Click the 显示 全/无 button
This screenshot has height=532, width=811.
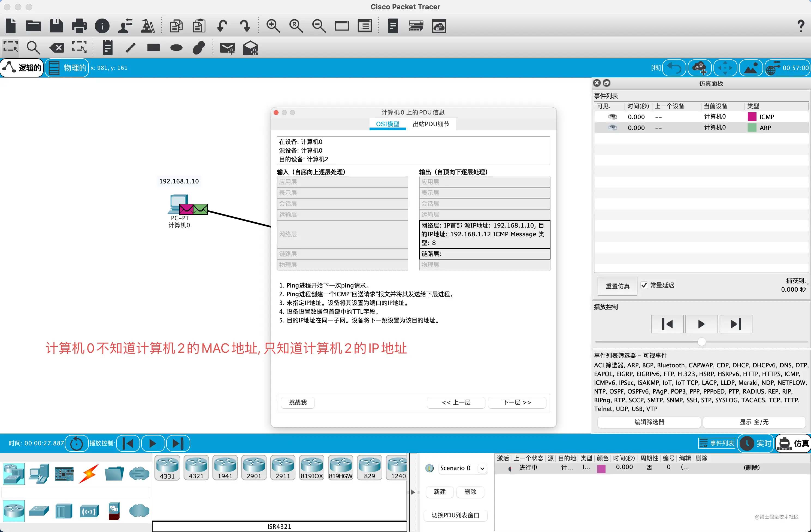[x=754, y=422]
